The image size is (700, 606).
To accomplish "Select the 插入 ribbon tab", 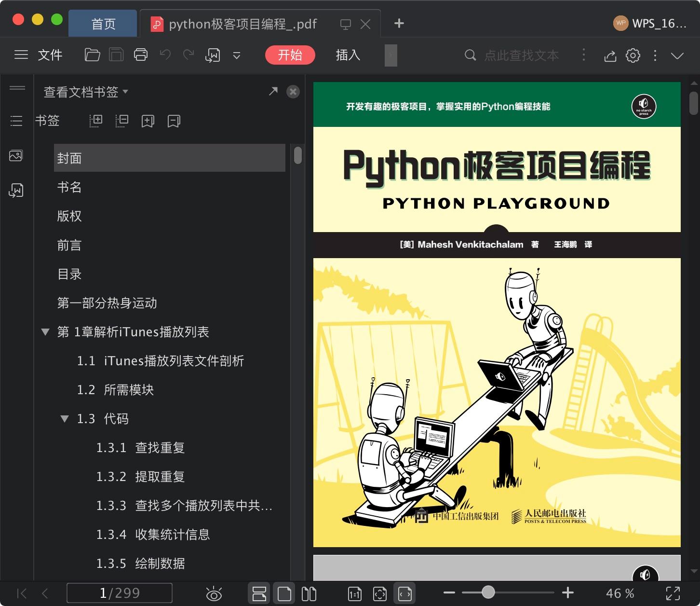I will pyautogui.click(x=348, y=55).
